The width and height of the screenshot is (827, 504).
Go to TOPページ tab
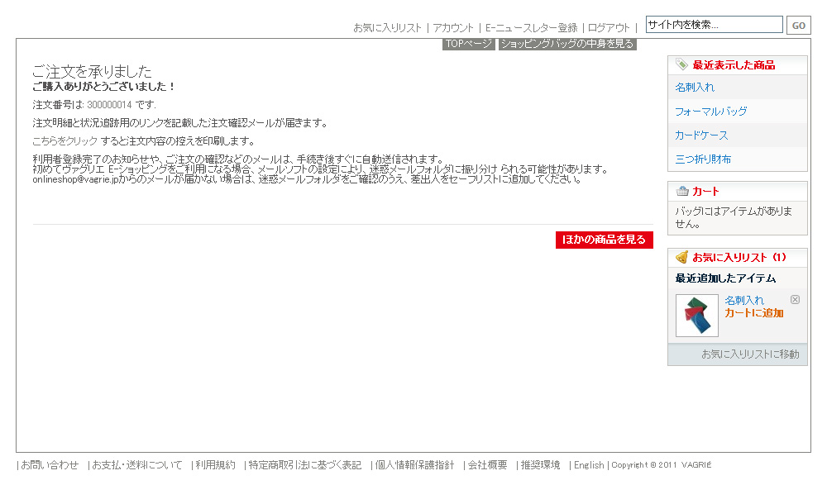click(x=468, y=44)
